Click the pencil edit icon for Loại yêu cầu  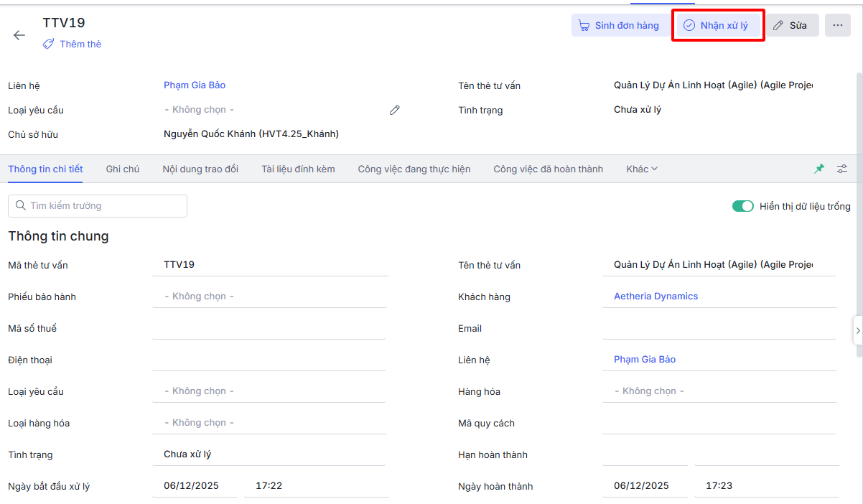click(394, 110)
